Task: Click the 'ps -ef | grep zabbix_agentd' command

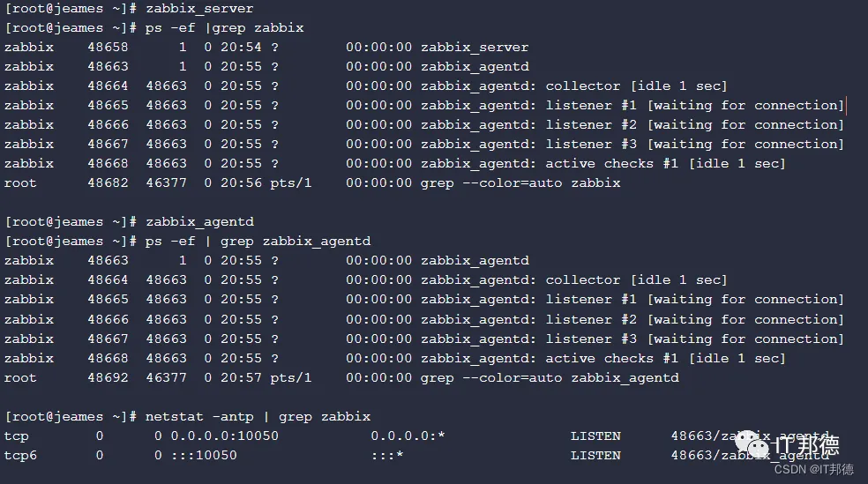Action: click(x=258, y=242)
